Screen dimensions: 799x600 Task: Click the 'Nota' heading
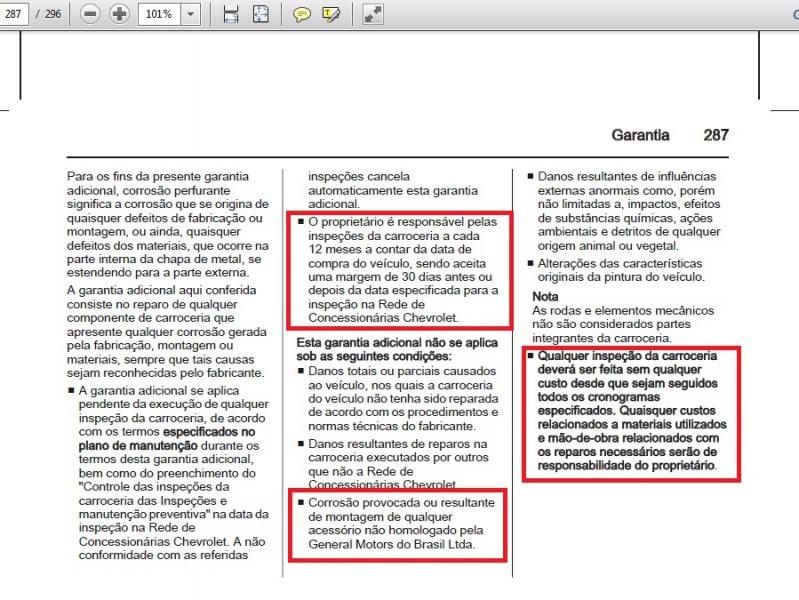[x=545, y=297]
